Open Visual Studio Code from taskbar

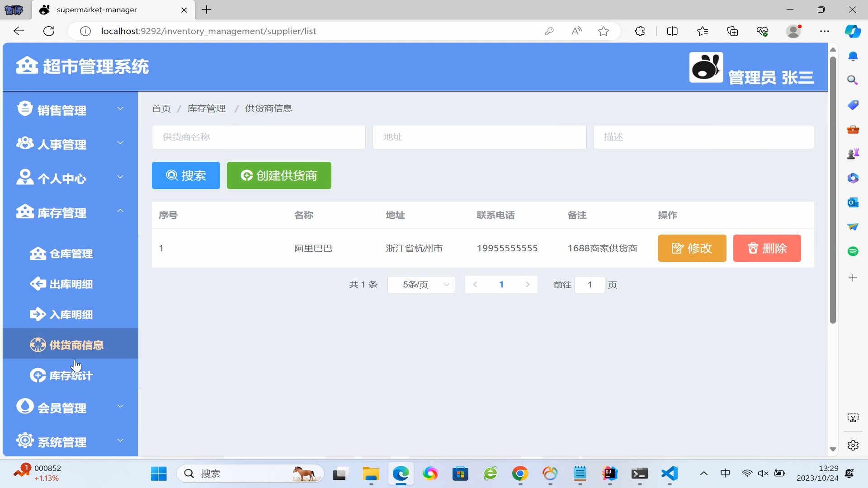point(669,474)
